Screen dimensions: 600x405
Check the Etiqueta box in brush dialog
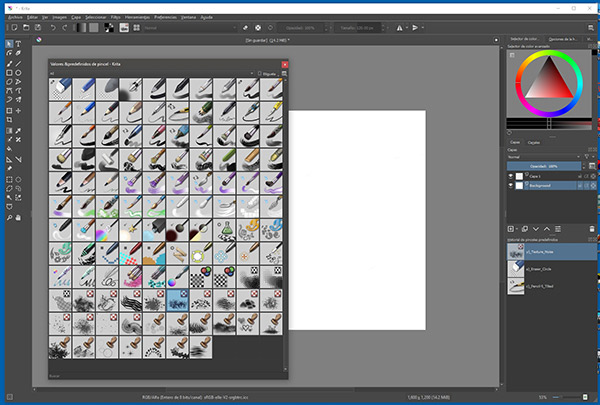[x=260, y=73]
